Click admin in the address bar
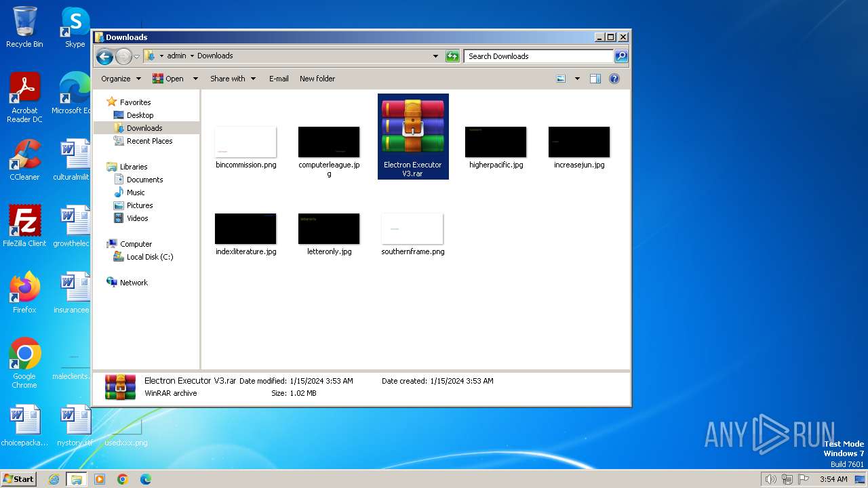 (176, 56)
